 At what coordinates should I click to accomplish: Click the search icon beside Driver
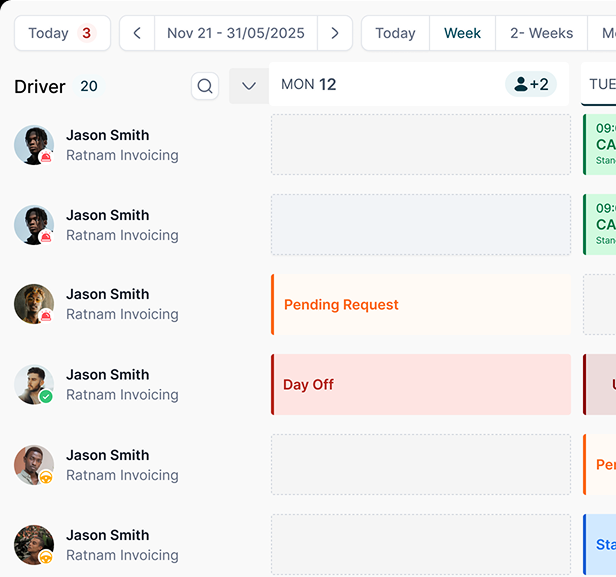(205, 86)
